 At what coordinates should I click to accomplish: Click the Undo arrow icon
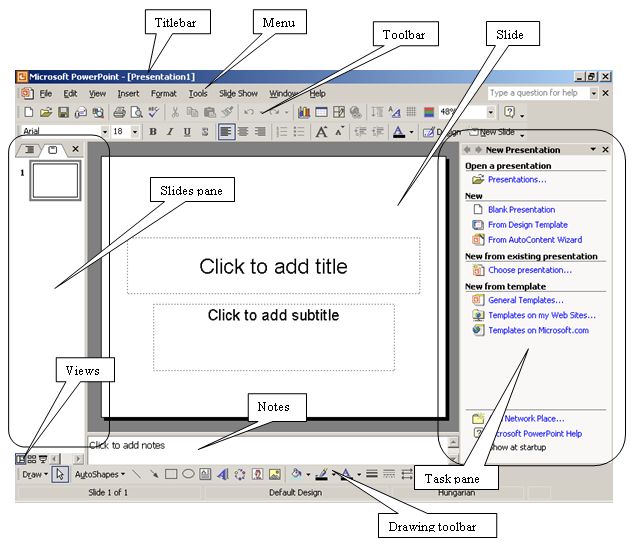pyautogui.click(x=249, y=112)
